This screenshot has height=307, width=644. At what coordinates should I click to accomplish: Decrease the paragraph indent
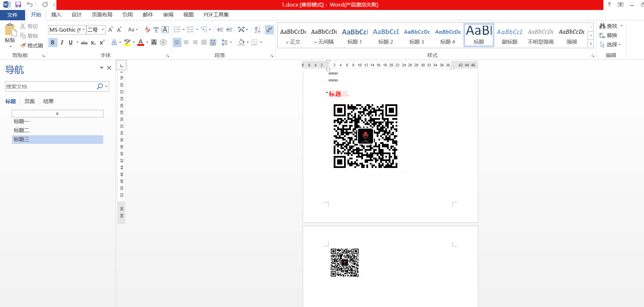(x=220, y=30)
